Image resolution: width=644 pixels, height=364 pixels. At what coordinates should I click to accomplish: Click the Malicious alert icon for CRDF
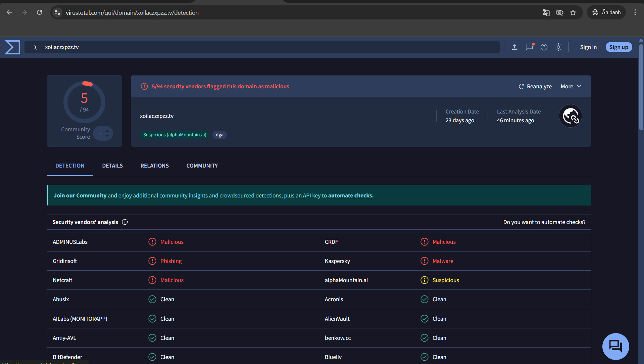425,242
